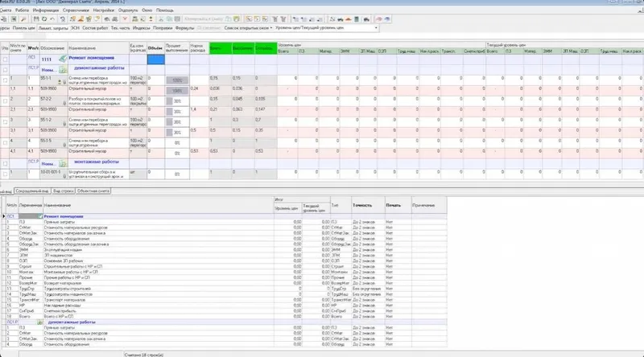This screenshot has width=644, height=357.
Task: Tick the checkbox for демонтажные работы section
Action: point(5,70)
